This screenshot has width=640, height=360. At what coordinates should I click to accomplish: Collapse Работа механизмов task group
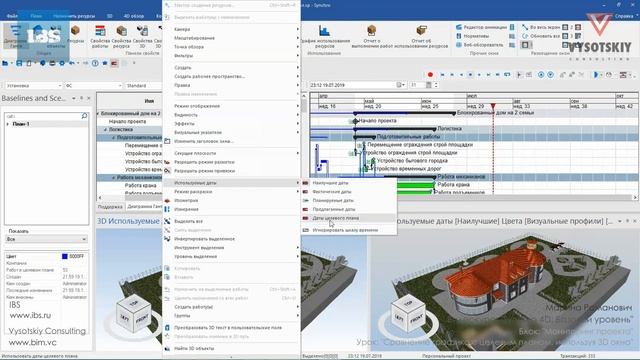[x=113, y=178]
